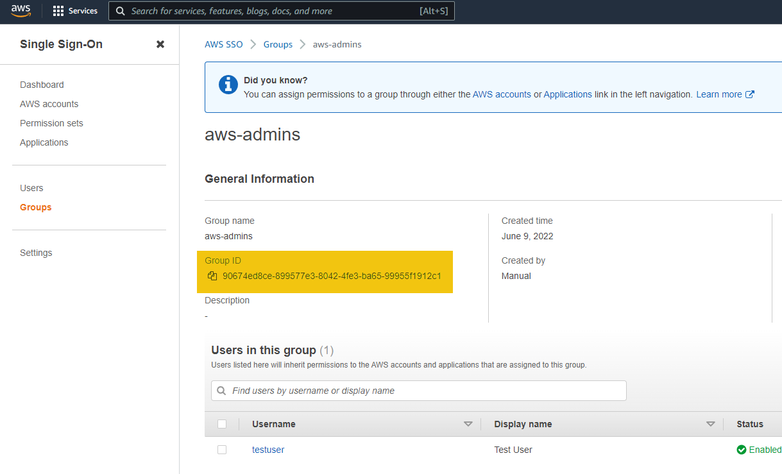The image size is (782, 474).
Task: Click the info icon in banner
Action: 228,85
